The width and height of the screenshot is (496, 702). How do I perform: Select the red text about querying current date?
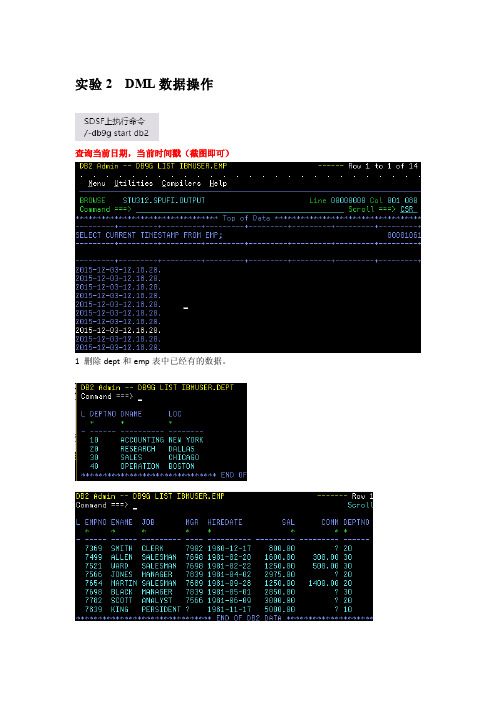click(152, 154)
